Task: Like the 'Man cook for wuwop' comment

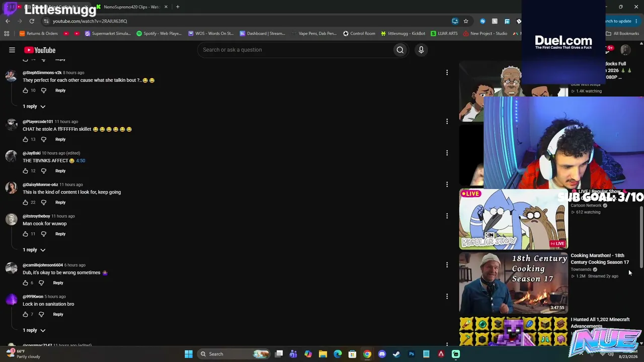Action: coord(25,234)
